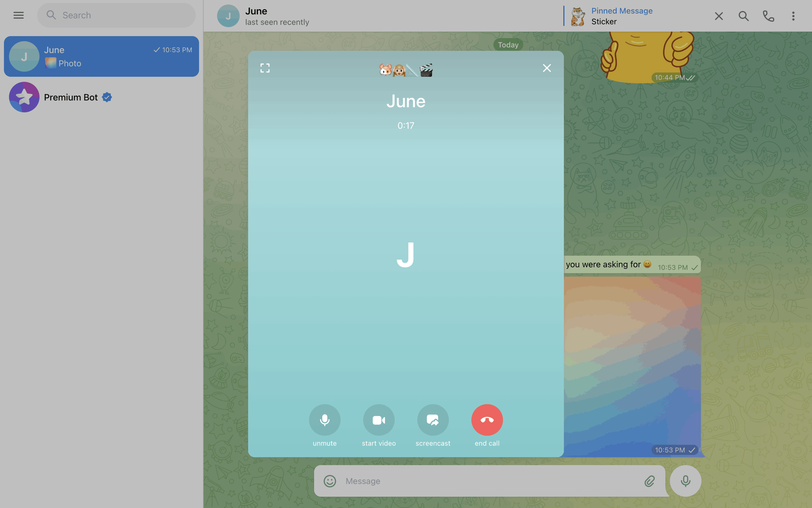Click the Photo preview icon under June
This screenshot has width=812, height=508.
pos(51,63)
